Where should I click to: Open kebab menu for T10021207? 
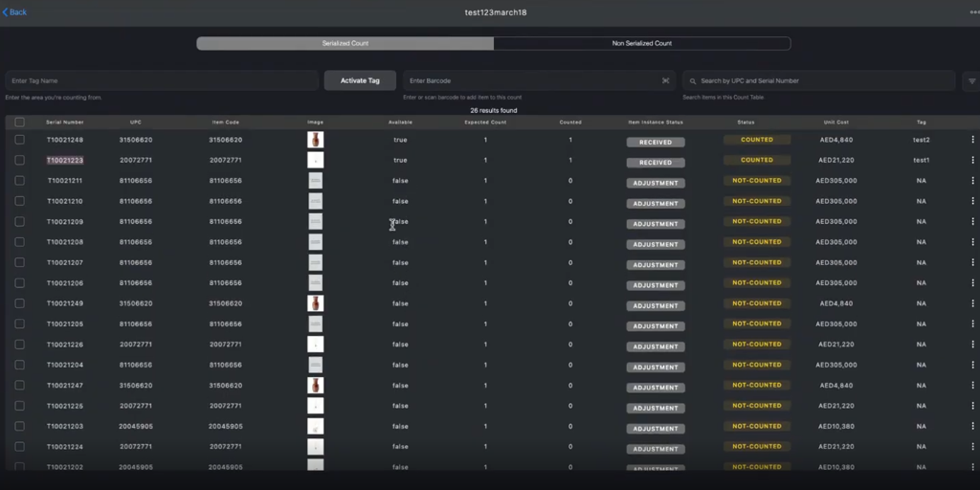pyautogui.click(x=972, y=262)
